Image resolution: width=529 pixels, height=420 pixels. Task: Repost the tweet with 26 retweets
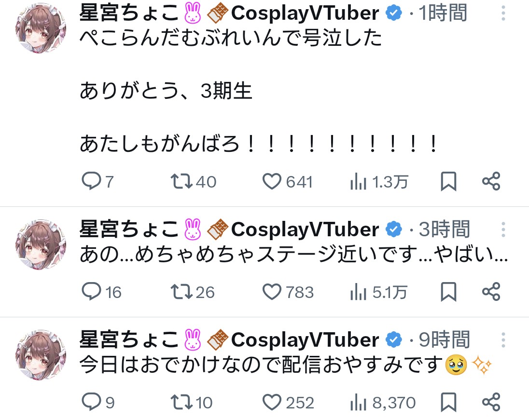(x=181, y=292)
